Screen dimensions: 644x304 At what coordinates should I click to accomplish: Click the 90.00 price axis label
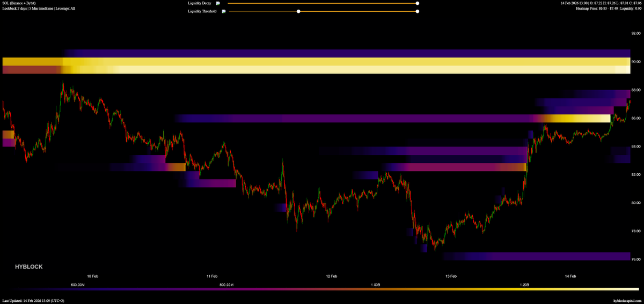pyautogui.click(x=637, y=62)
